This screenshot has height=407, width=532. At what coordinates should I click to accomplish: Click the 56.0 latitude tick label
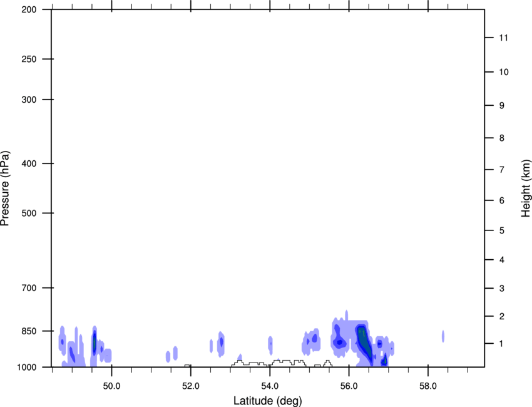click(x=349, y=386)
